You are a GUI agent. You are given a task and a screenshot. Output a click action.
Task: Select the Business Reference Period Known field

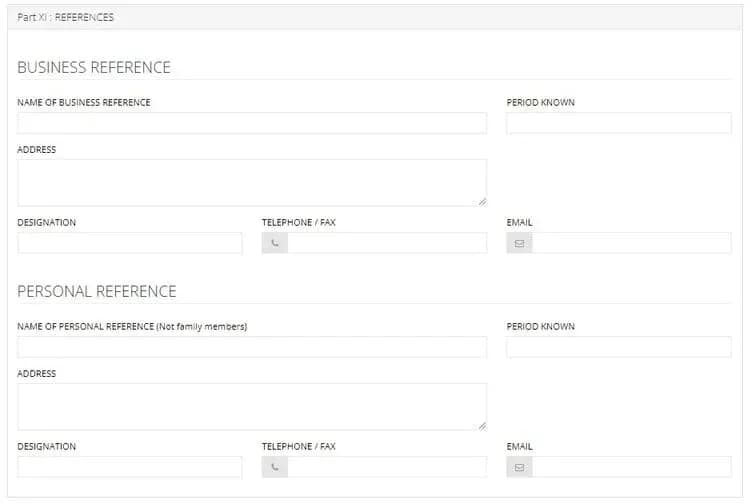click(618, 123)
